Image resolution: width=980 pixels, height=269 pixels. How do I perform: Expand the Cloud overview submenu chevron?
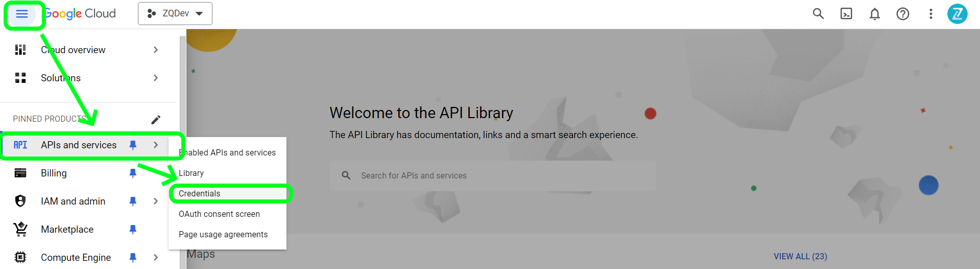156,50
